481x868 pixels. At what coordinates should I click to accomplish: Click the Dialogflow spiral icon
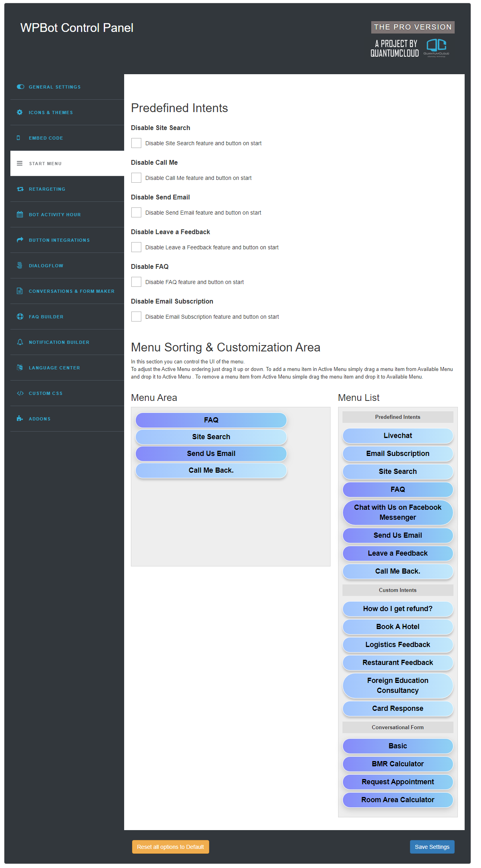coord(20,266)
